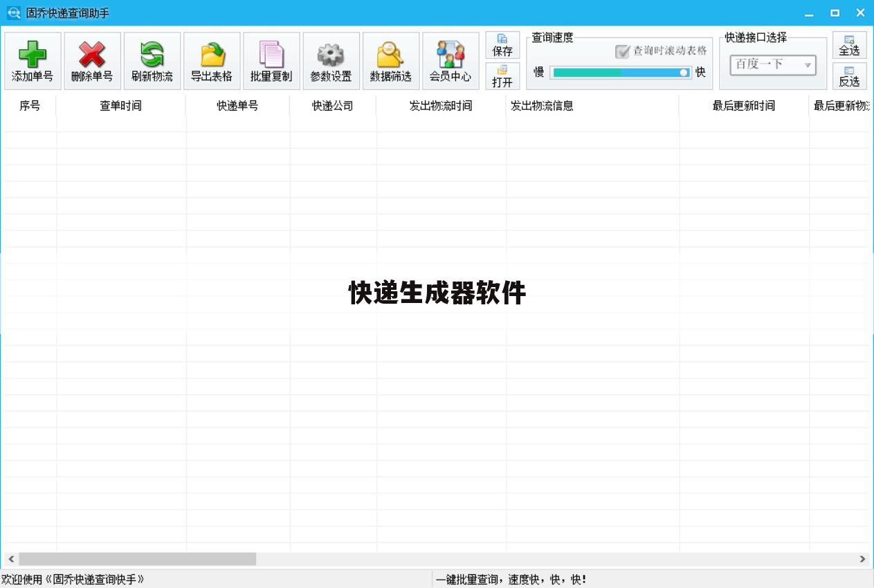Click 快递公司 column header
This screenshot has height=588, width=874.
(x=333, y=106)
